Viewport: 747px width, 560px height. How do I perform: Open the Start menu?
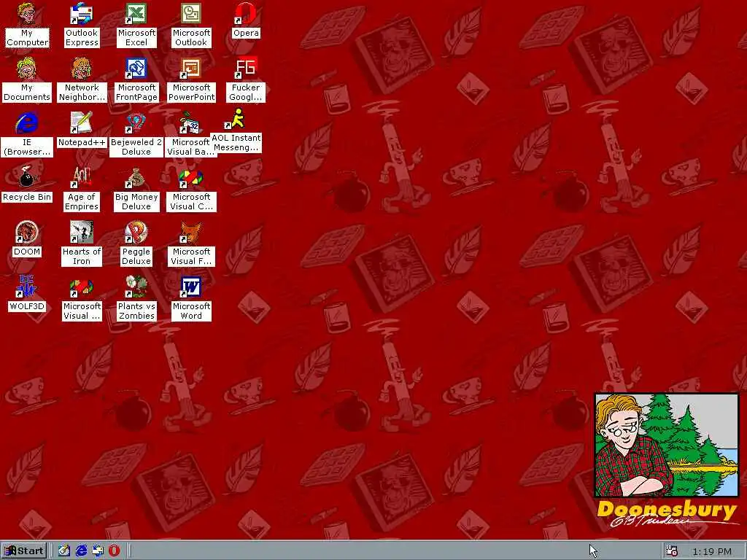tap(24, 551)
